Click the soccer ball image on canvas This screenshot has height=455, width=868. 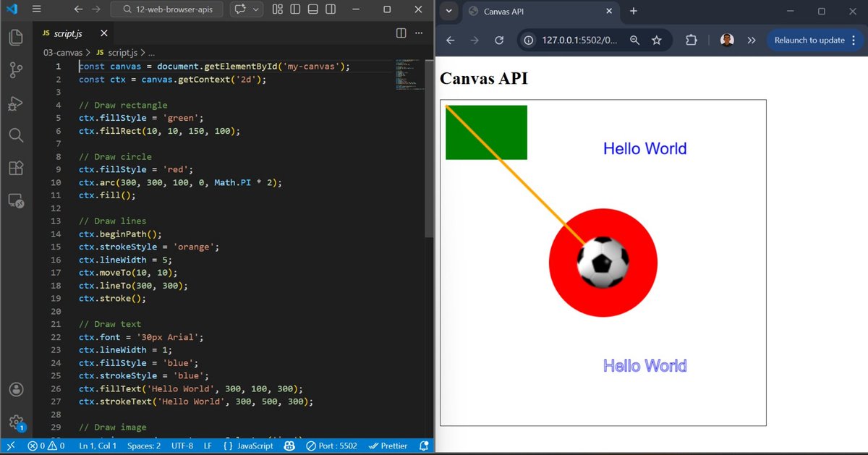coord(603,262)
